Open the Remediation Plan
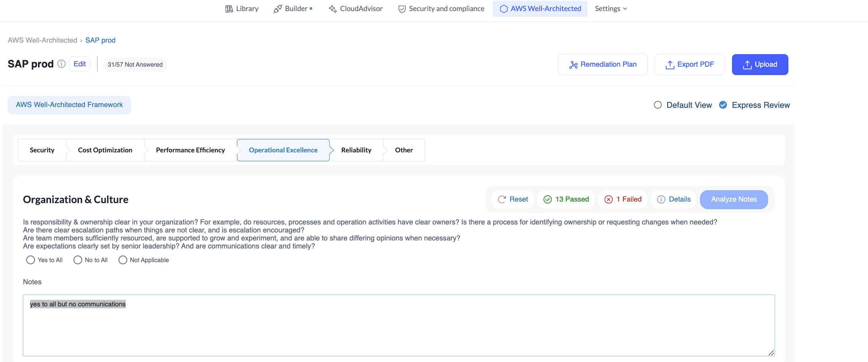This screenshot has height=362, width=868. click(x=602, y=64)
